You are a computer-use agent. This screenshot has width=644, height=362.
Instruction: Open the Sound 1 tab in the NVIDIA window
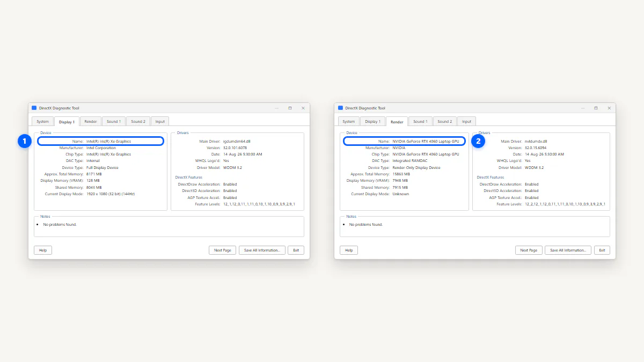point(420,122)
